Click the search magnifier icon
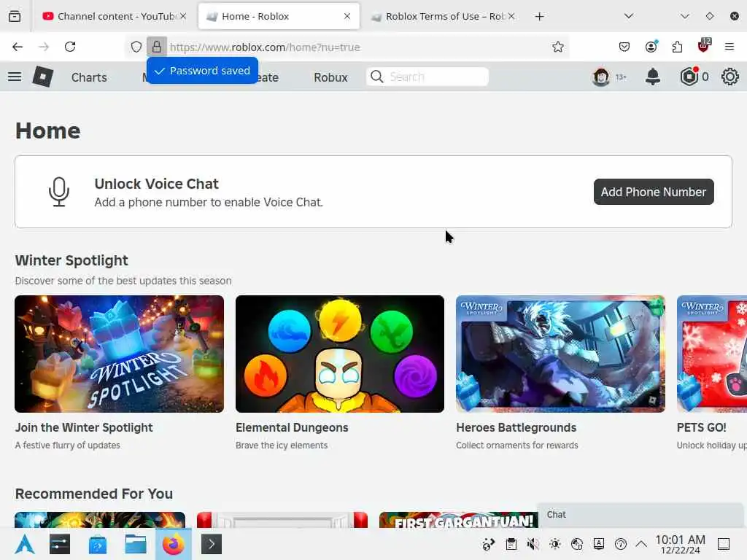Image resolution: width=747 pixels, height=560 pixels. click(x=377, y=77)
